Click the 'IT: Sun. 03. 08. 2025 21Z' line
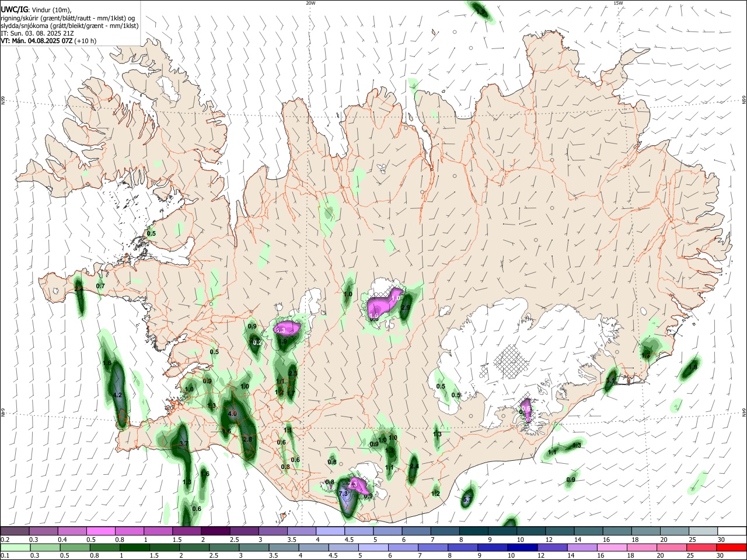Viewport: 747px width, 560px height. [37, 33]
